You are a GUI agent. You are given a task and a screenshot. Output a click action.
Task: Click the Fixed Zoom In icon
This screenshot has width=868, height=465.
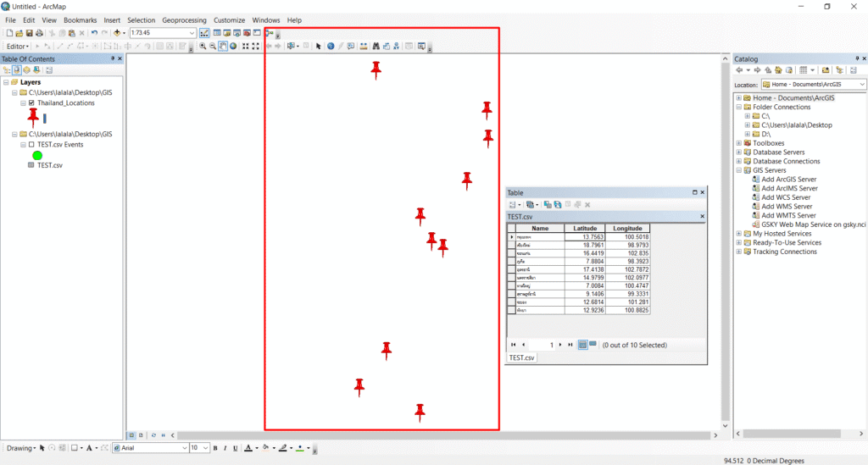245,47
